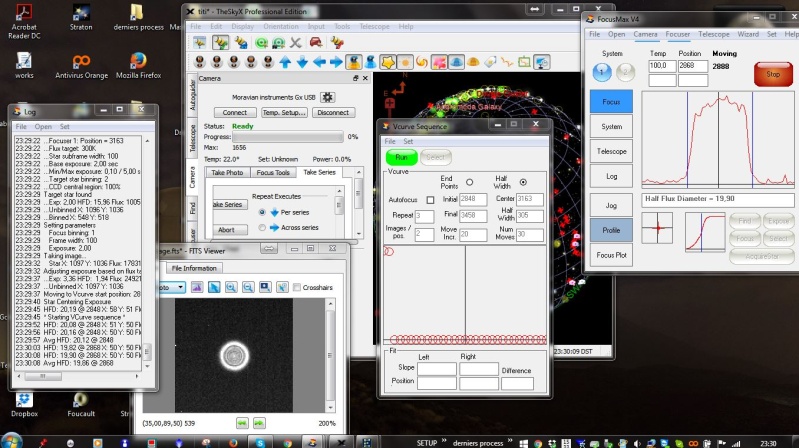The image size is (799, 448).
Task: Click the zoom in magnifier in FITS Viewer
Action: tap(229, 287)
